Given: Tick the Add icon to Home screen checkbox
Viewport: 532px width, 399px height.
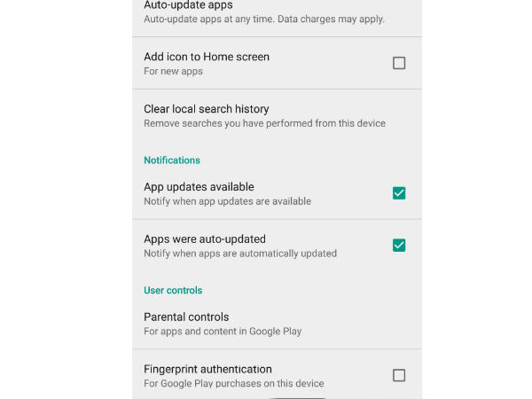Looking at the screenshot, I should click(399, 63).
